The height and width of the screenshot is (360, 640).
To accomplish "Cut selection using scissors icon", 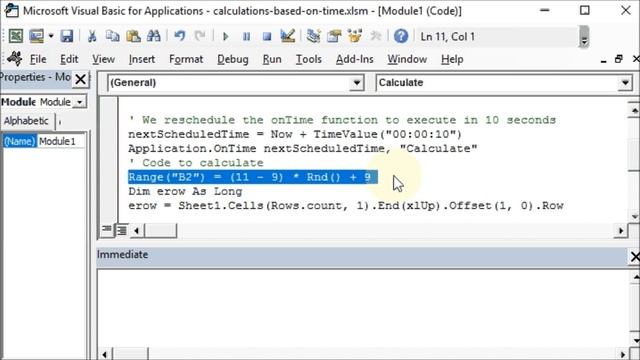I will pos(92,36).
